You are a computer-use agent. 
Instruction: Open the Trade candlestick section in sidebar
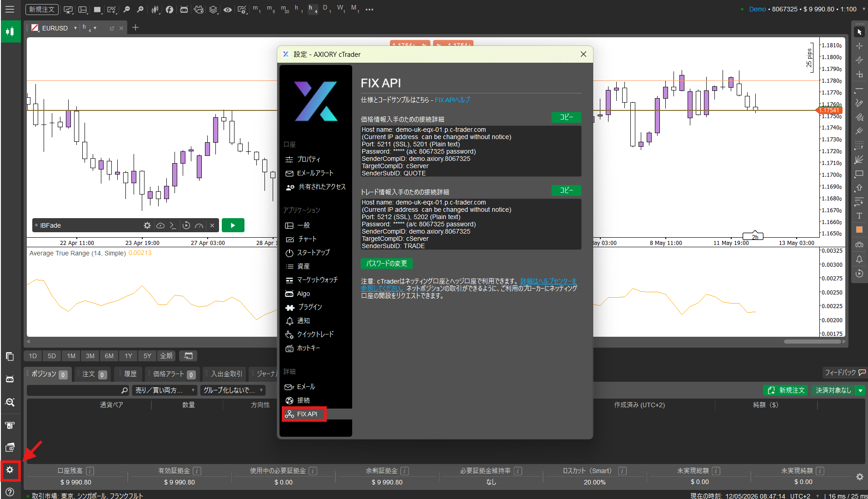[x=10, y=31]
